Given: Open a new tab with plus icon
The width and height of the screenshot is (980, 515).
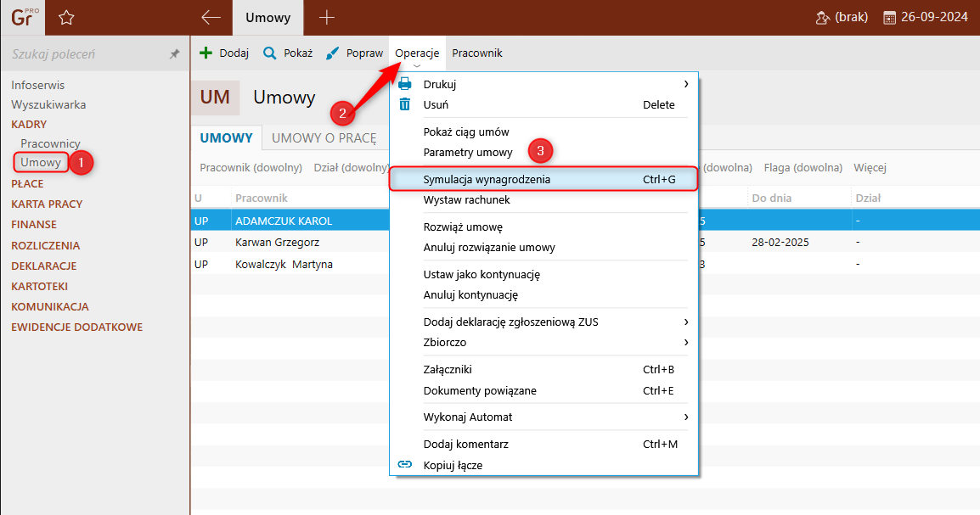Looking at the screenshot, I should pos(327,18).
